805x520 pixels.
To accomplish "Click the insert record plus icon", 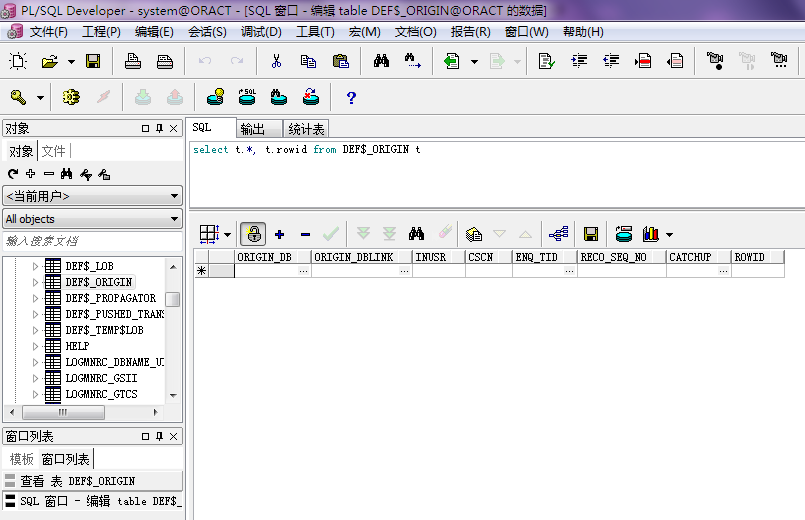I will point(279,235).
